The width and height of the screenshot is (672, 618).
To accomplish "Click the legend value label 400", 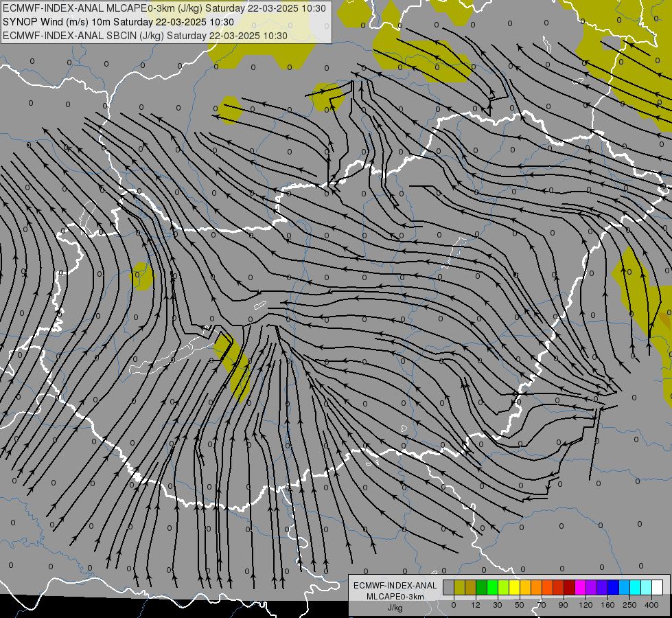I will (651, 605).
